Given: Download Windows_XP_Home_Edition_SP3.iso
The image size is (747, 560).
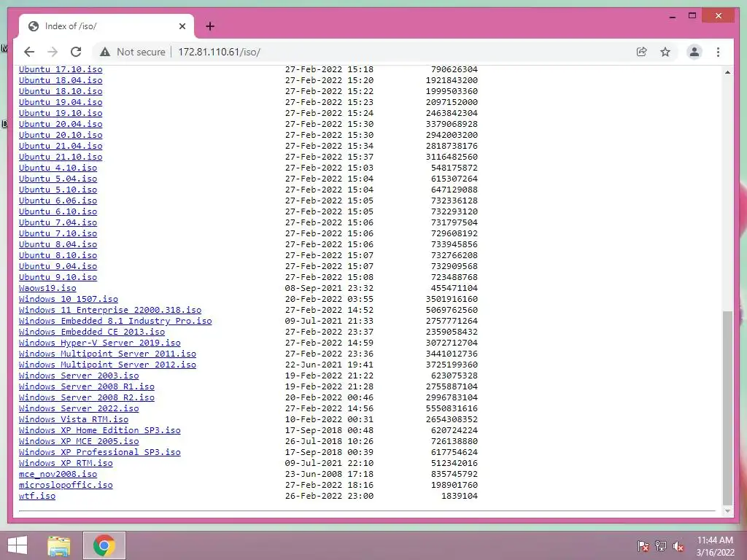Looking at the screenshot, I should click(99, 430).
